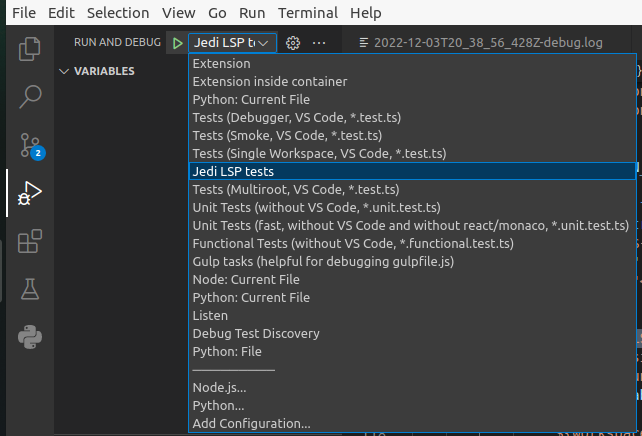Choose the Gulp tasks configuration
642x436 pixels.
coord(323,261)
